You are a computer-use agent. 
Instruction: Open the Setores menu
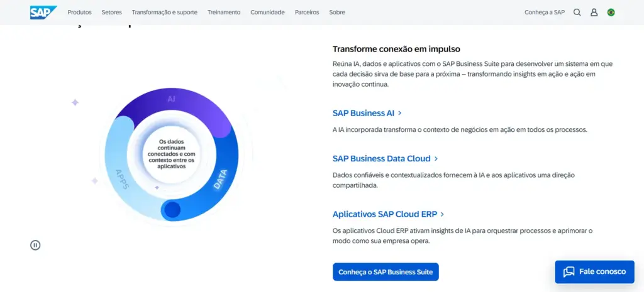(112, 13)
